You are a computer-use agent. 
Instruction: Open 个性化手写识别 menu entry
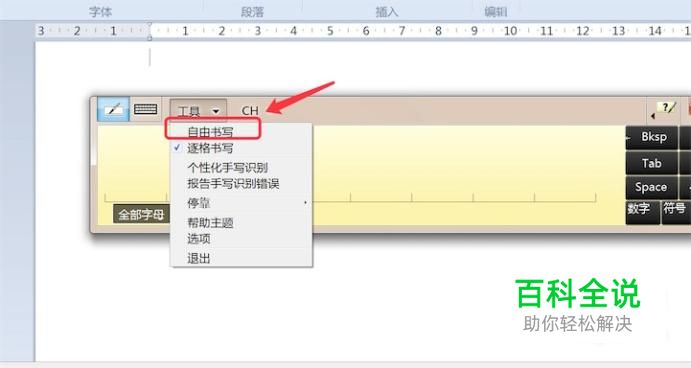click(x=241, y=167)
